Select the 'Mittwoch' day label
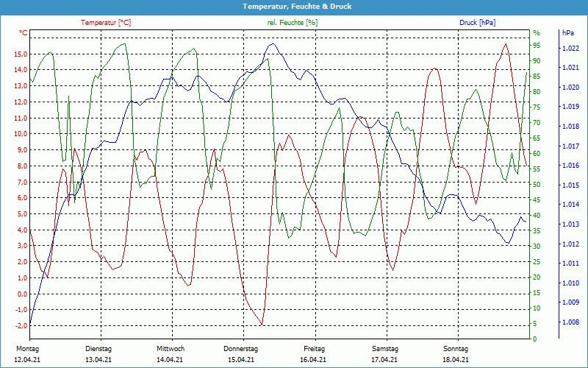 point(171,349)
